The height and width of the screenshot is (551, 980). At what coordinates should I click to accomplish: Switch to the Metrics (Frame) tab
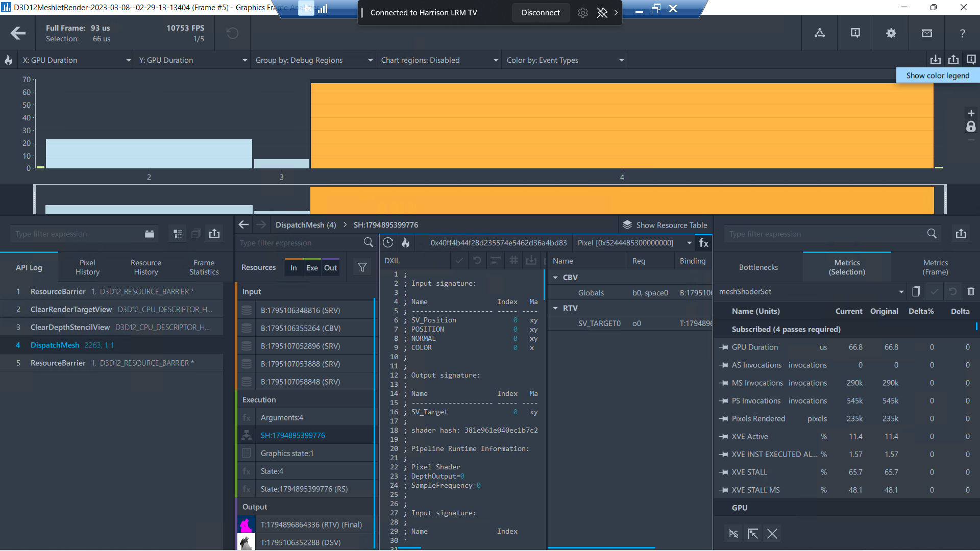936,267
